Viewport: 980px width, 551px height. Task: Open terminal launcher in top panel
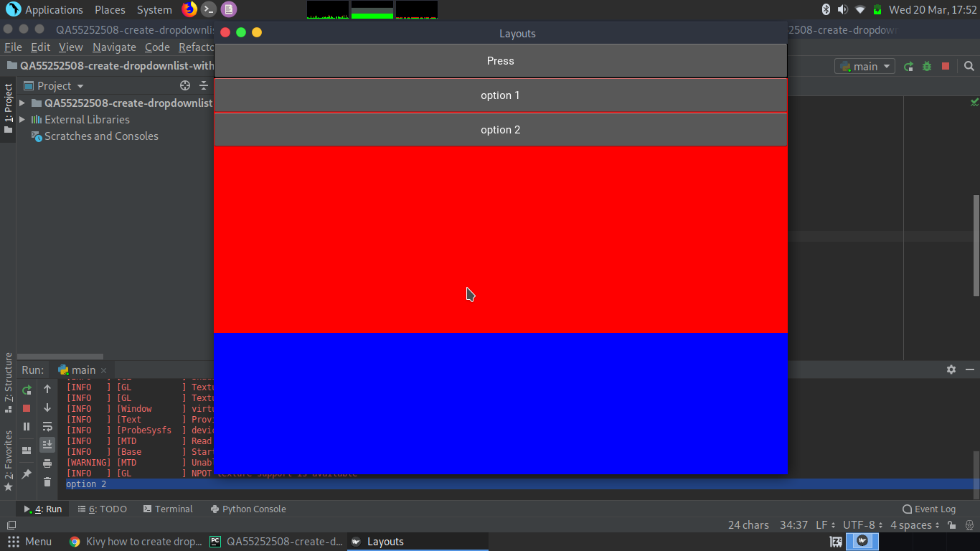coord(209,9)
